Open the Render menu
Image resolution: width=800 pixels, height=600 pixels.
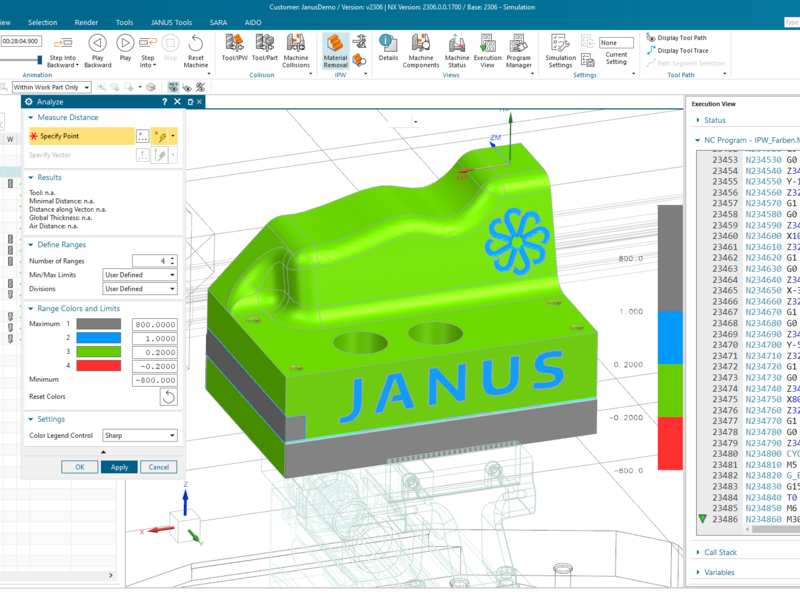pyautogui.click(x=86, y=22)
